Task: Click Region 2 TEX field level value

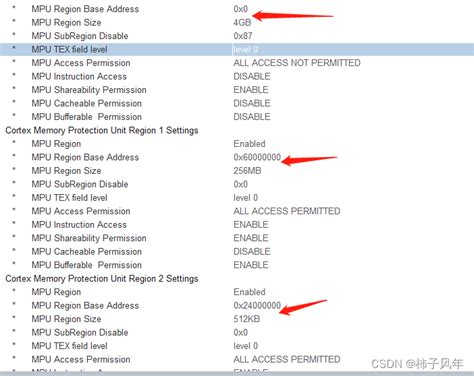Action: coord(246,346)
